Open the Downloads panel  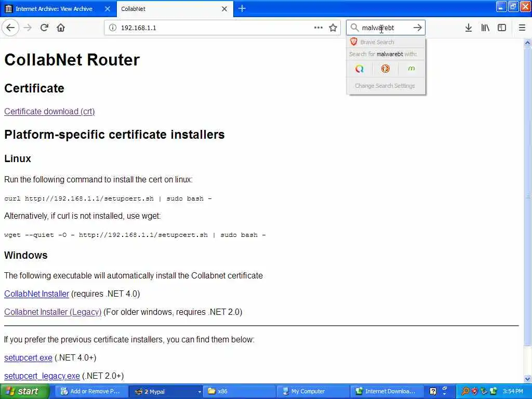(x=469, y=28)
